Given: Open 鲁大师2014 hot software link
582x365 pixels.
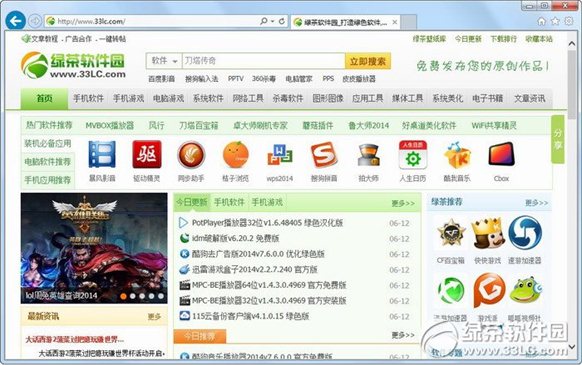Looking at the screenshot, I should pyautogui.click(x=369, y=126).
